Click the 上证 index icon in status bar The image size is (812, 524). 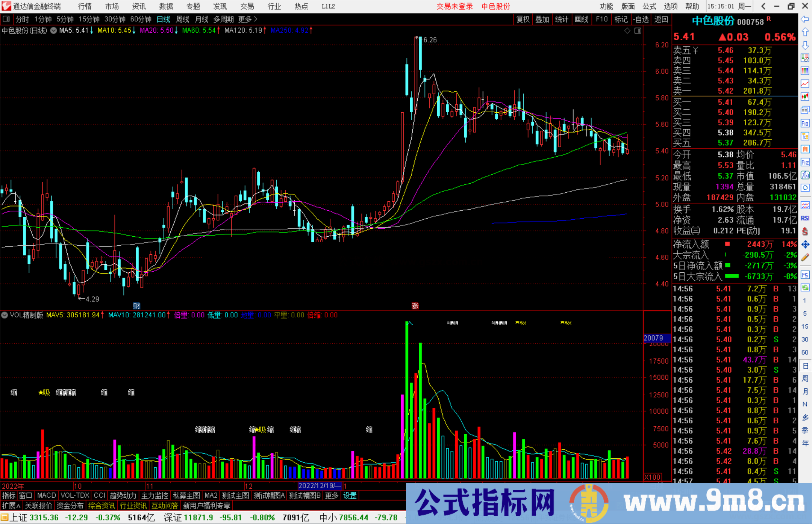point(6,517)
